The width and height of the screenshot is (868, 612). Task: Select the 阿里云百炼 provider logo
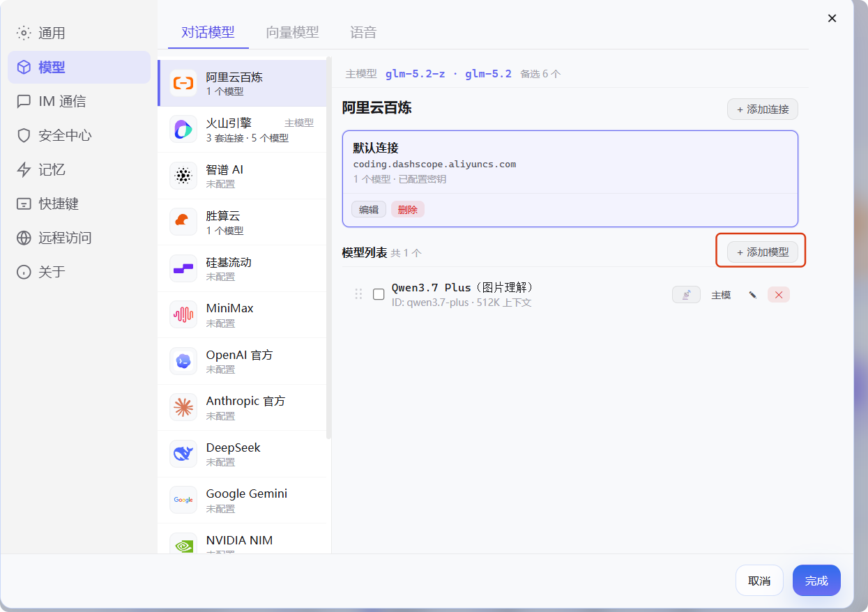tap(183, 83)
